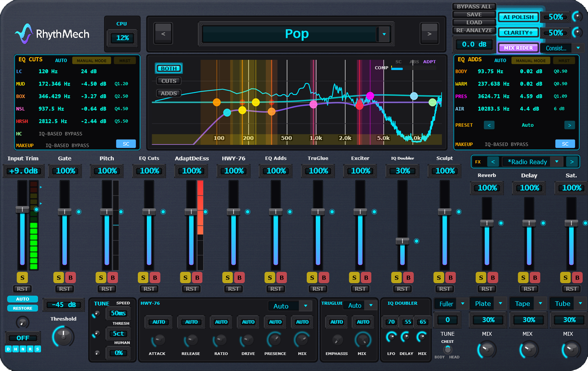Viewport: 588px width, 371px height.
Task: Turn the AI Polish amount knob
Action: 577,17
